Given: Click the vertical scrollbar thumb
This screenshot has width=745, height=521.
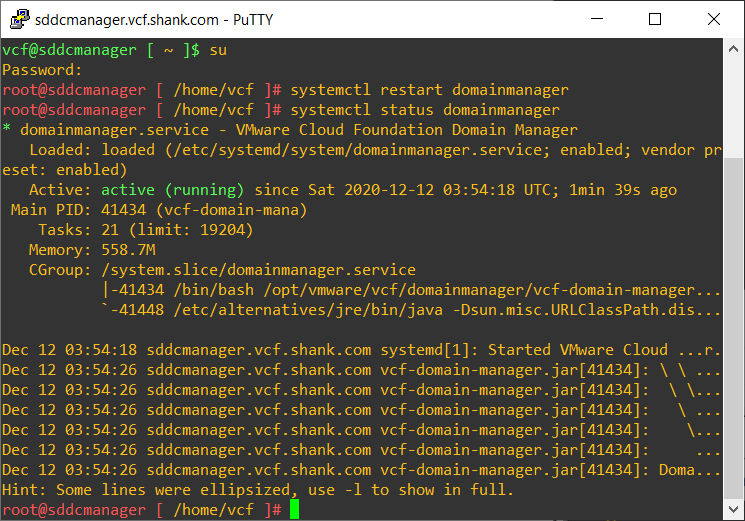Looking at the screenshot, I should coord(733,329).
